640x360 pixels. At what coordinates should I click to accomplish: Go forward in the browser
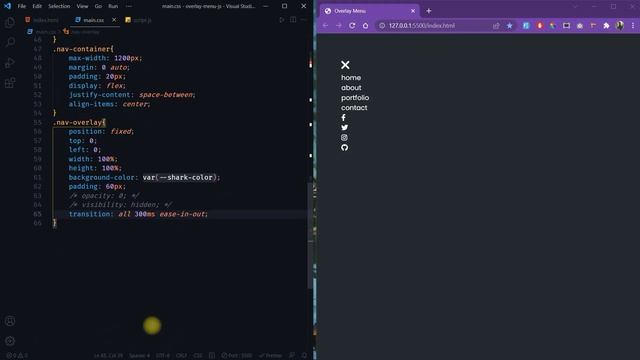pyautogui.click(x=339, y=25)
